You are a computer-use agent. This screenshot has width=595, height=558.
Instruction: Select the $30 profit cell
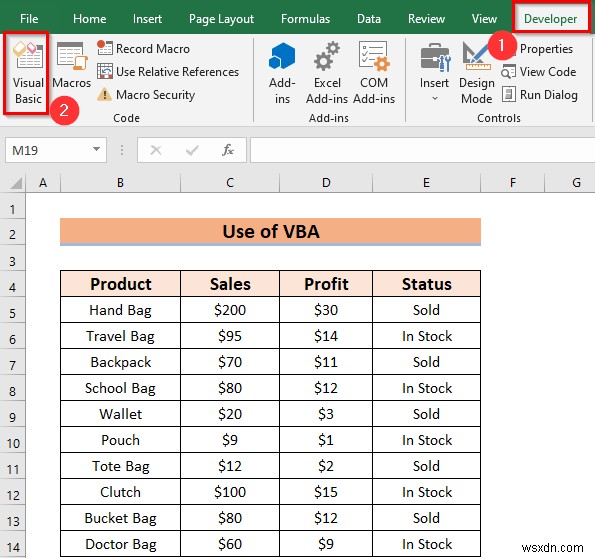coord(326,310)
